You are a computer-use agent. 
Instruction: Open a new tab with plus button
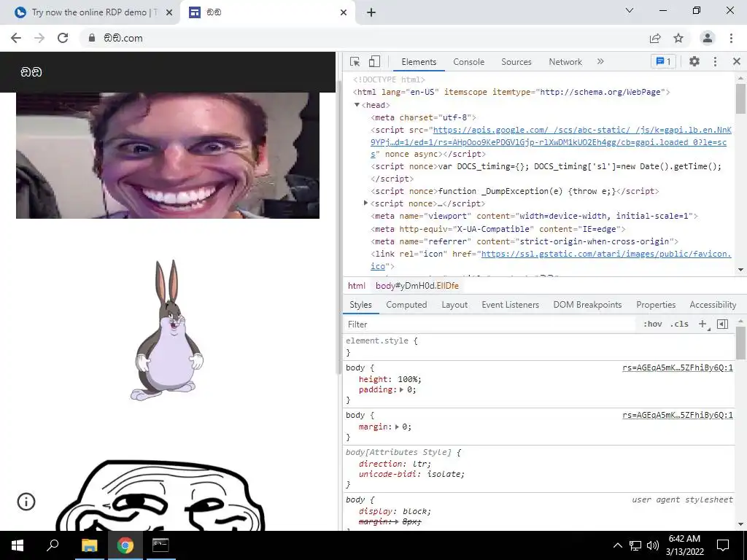[371, 13]
